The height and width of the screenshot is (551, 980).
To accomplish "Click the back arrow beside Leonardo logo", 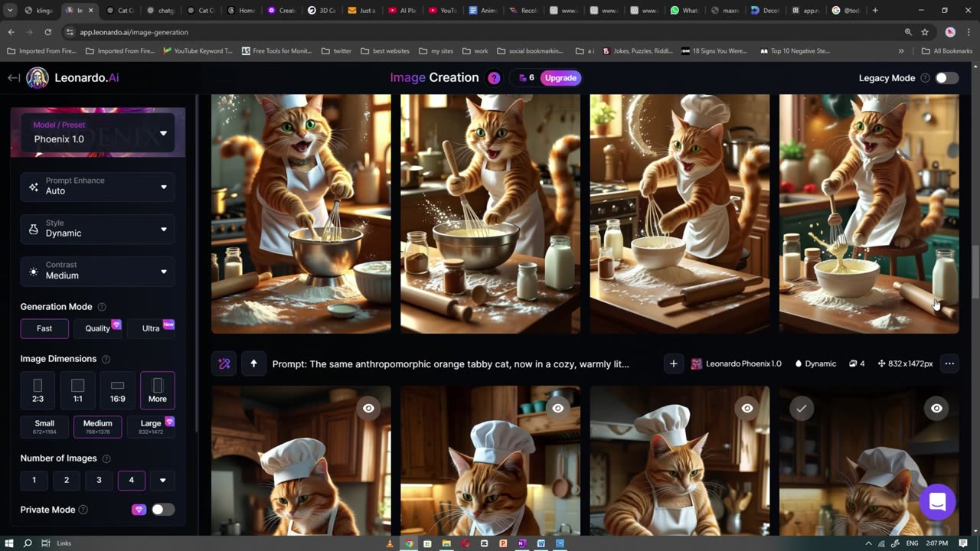I will (14, 77).
